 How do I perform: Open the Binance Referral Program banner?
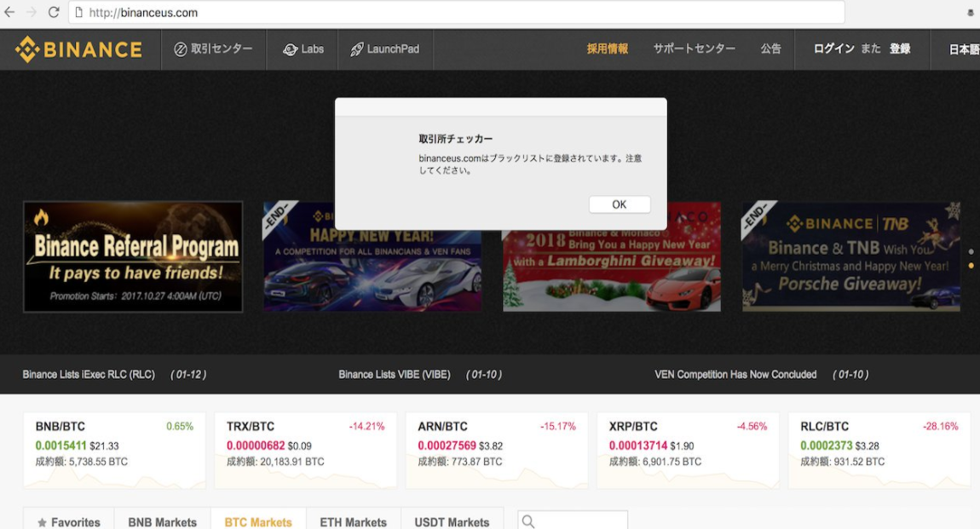coord(133,256)
